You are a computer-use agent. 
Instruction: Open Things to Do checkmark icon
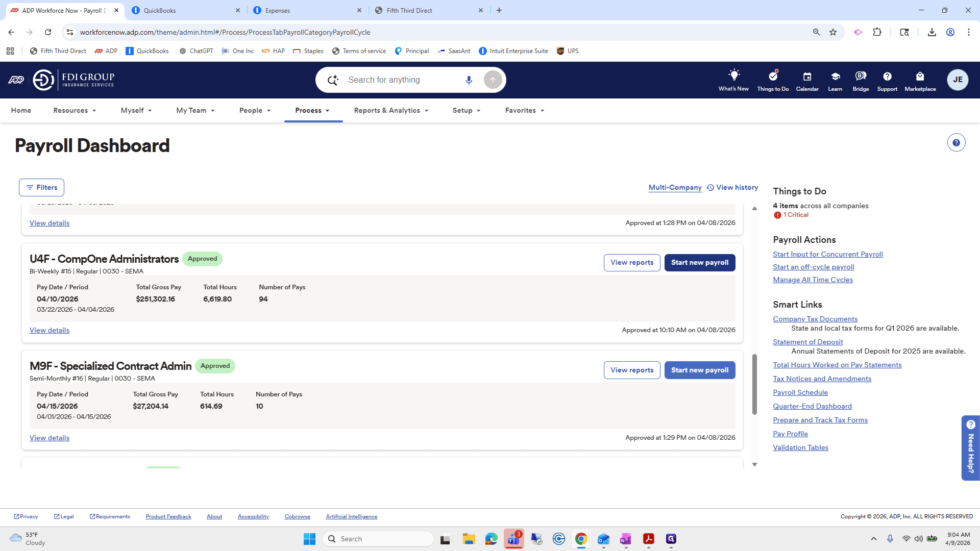coord(773,76)
